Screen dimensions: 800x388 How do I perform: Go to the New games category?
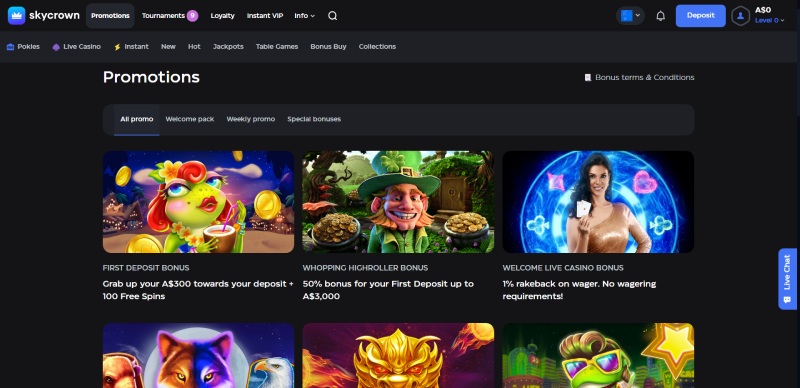tap(168, 46)
